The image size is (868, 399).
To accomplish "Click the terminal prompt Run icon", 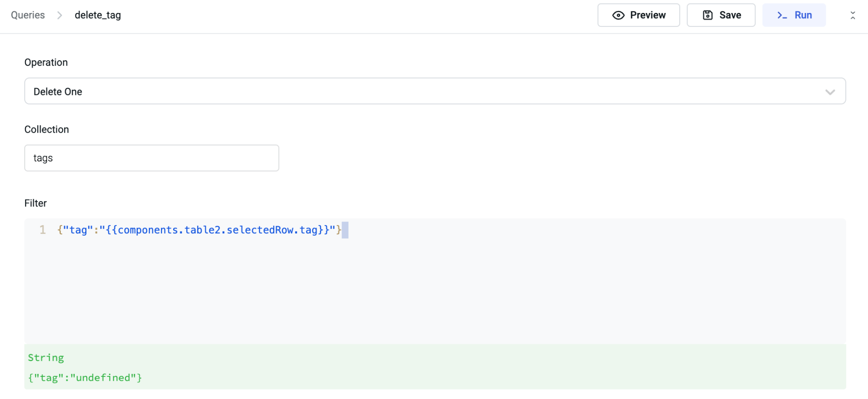I will (782, 16).
